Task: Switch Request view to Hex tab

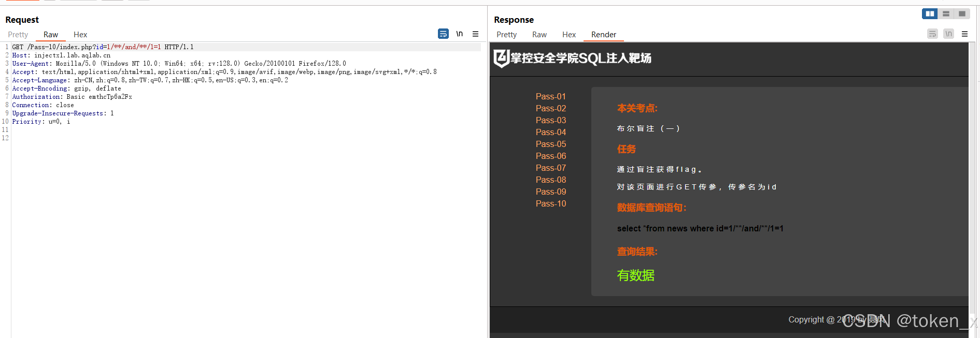Action: click(x=80, y=35)
